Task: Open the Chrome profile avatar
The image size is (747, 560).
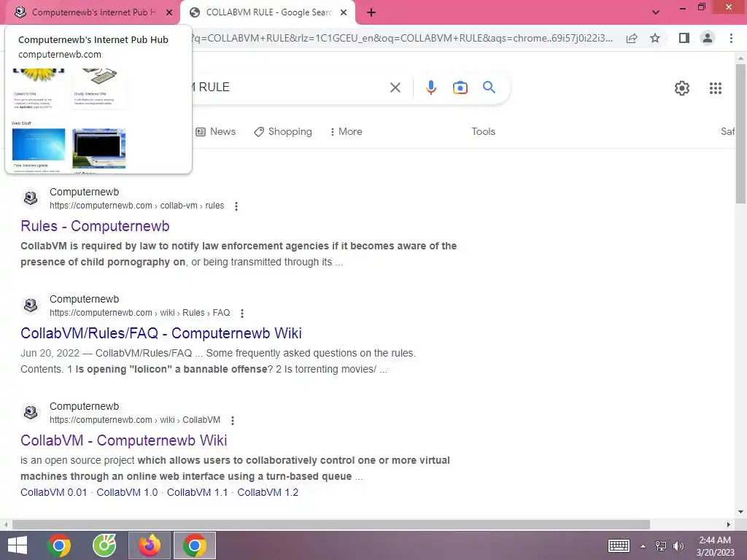Action: pyautogui.click(x=708, y=38)
